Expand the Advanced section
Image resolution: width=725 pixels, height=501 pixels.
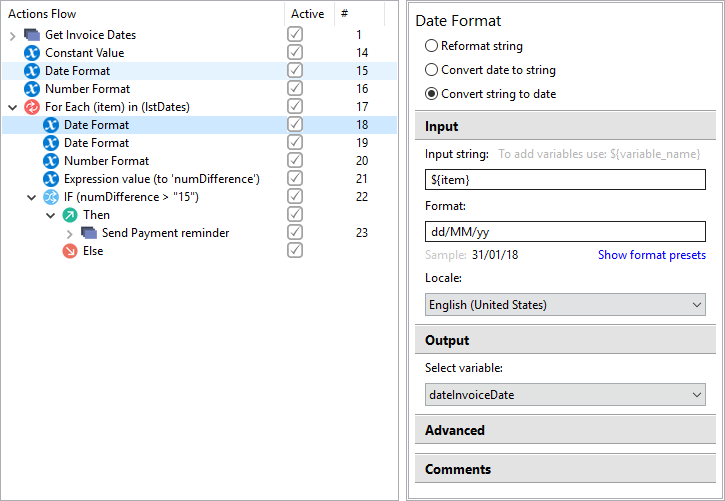(x=565, y=430)
